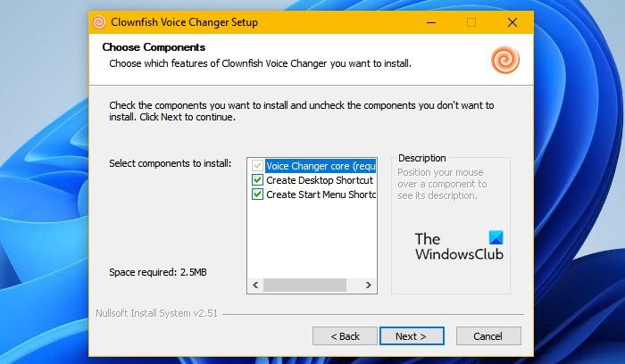Select the Create Start Menu Shortcut label
This screenshot has height=364, width=625.
(x=321, y=194)
